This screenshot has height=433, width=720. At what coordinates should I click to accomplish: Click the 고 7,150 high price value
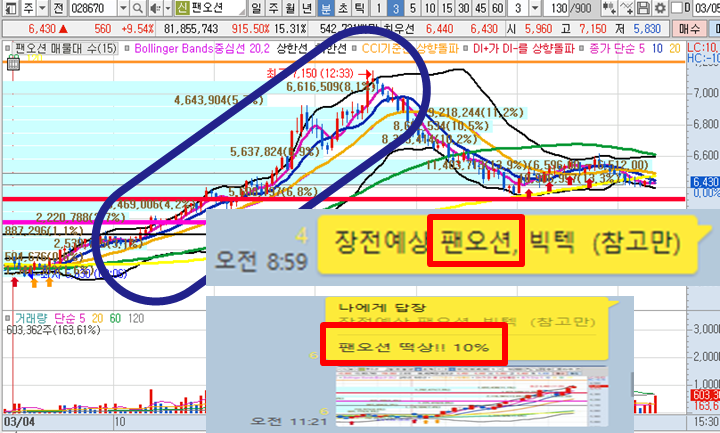coord(586,29)
